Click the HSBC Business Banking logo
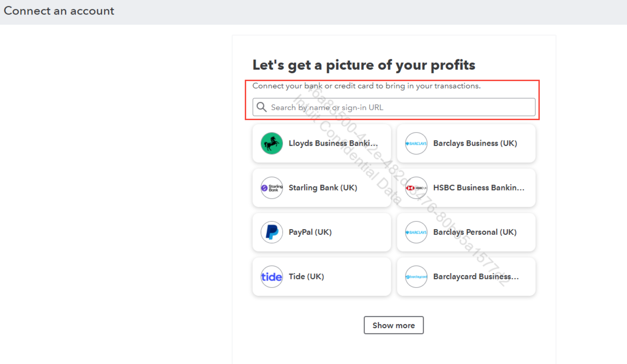The width and height of the screenshot is (627, 364). (x=416, y=188)
